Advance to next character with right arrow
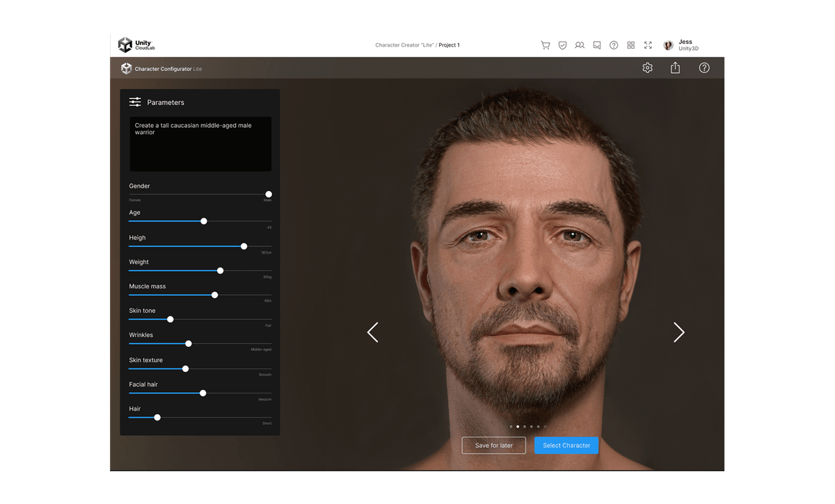This screenshot has width=835, height=504. 678,332
